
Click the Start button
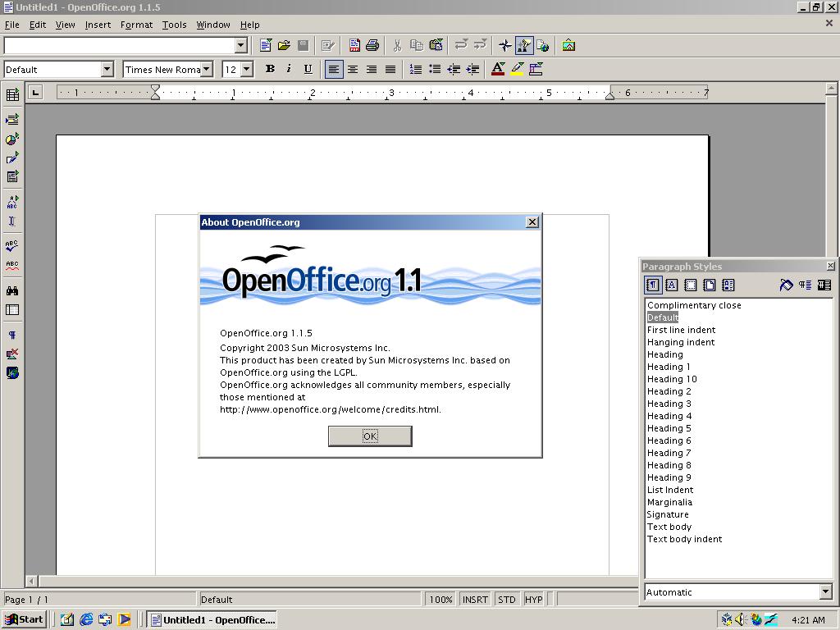coord(25,620)
